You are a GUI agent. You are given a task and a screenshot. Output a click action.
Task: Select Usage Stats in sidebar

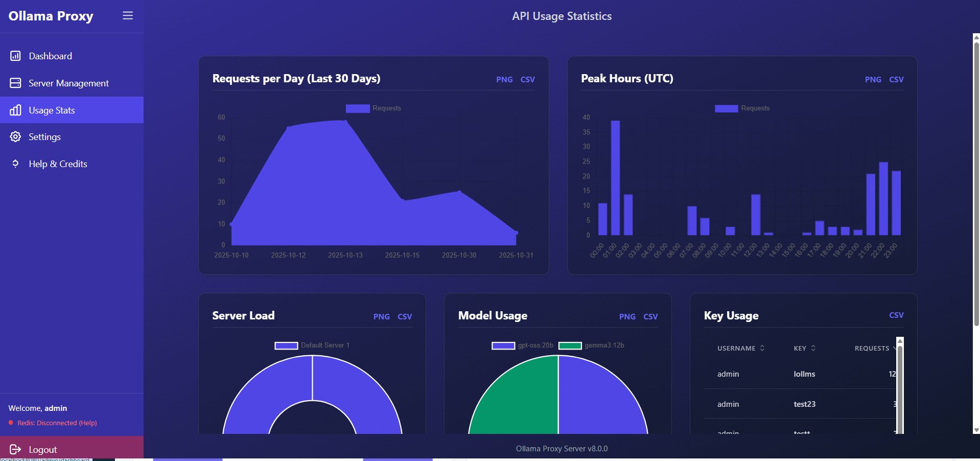click(72, 110)
